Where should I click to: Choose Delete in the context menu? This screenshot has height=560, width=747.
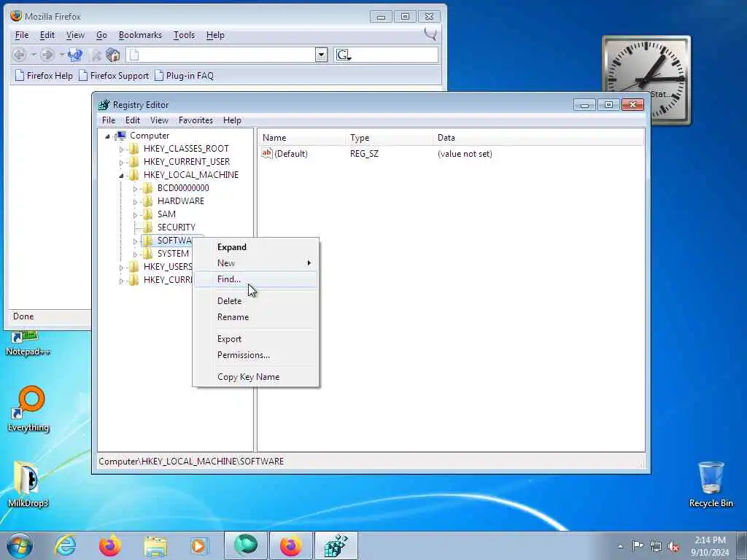click(x=256, y=301)
